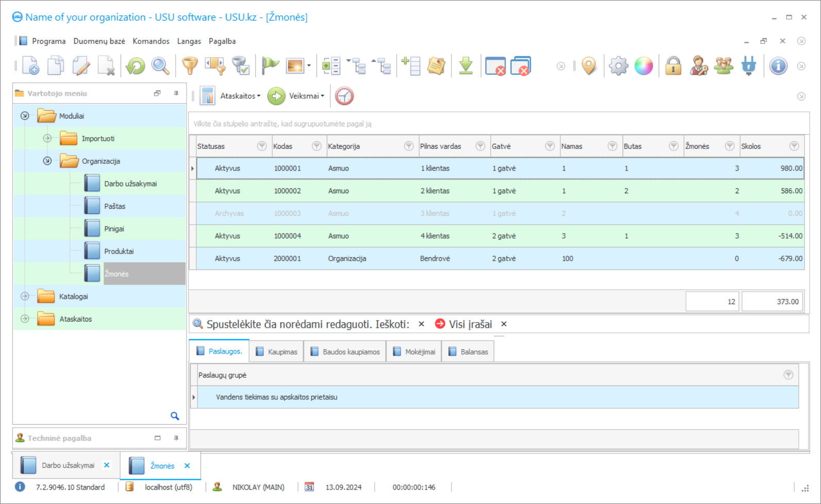This screenshot has height=504, width=821.
Task: Select the Bendrovė row in table
Action: click(x=434, y=259)
